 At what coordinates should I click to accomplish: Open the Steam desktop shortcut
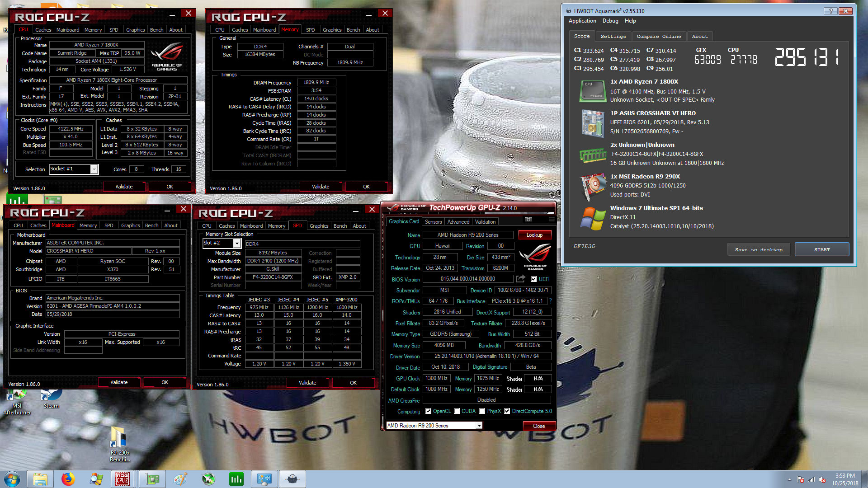point(51,400)
